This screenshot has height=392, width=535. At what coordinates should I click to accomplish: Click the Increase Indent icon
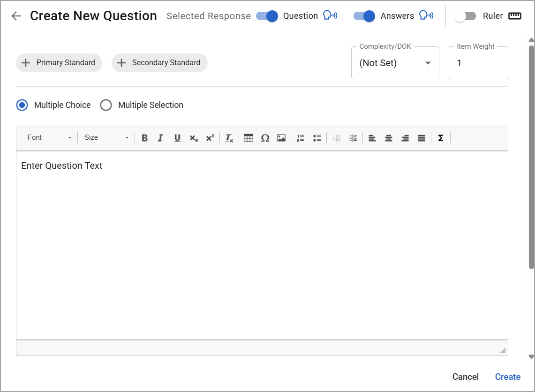353,138
